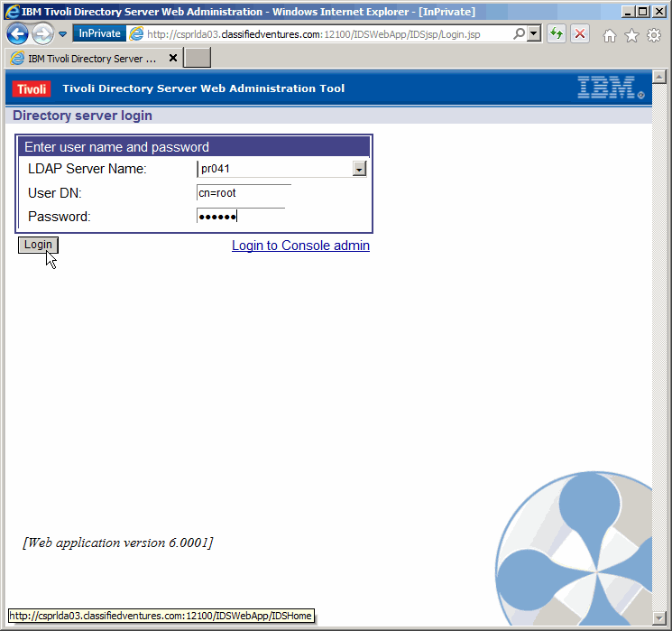
Task: Click the browser Back arrow button
Action: (17, 34)
